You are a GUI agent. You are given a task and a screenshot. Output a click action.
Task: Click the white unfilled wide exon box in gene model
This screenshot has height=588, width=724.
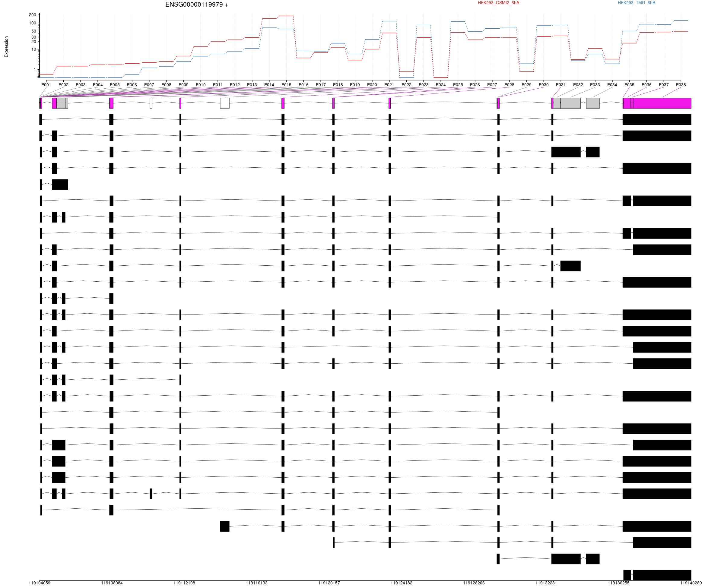225,103
